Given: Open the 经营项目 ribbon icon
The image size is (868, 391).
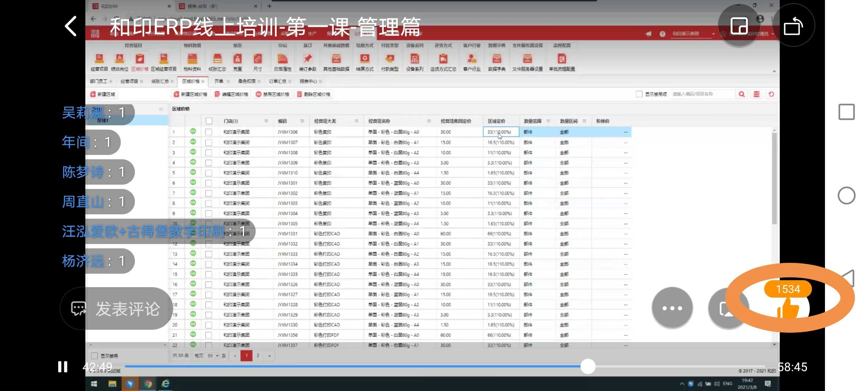Looking at the screenshot, I should [x=99, y=62].
